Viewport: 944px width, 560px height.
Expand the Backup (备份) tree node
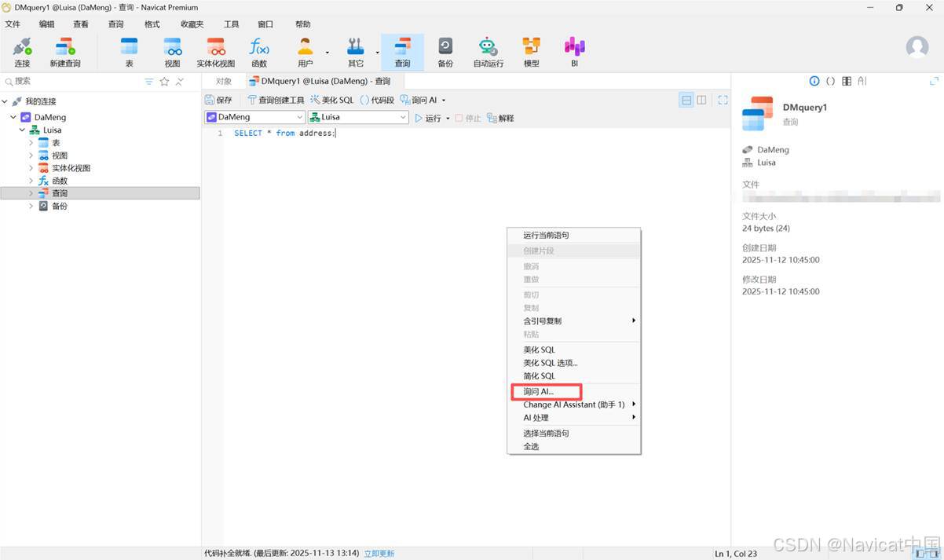coord(31,206)
